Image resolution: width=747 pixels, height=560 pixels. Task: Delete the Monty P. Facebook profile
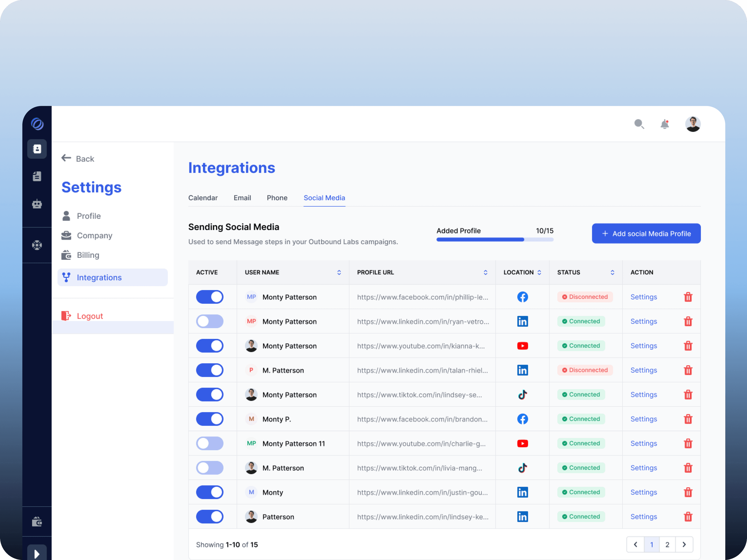(x=688, y=419)
